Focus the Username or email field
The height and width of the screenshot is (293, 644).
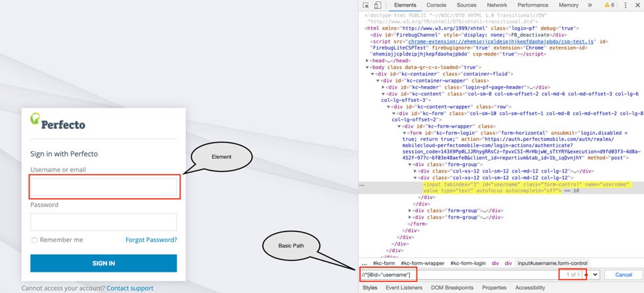(104, 187)
